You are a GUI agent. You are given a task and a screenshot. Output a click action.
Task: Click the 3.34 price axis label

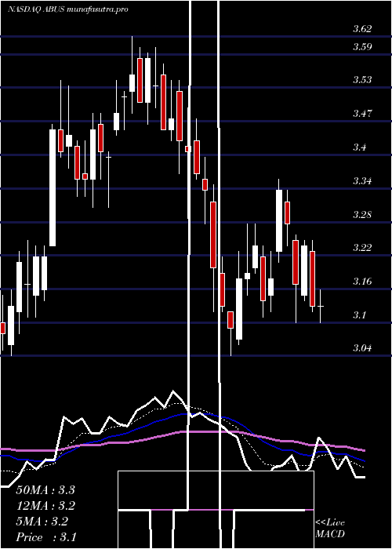[x=362, y=181]
